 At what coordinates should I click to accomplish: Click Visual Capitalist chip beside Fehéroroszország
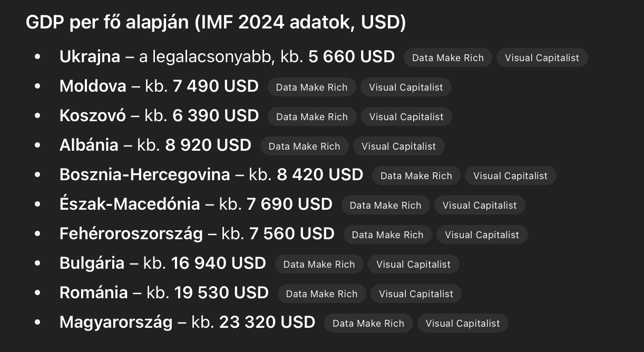pyautogui.click(x=482, y=235)
